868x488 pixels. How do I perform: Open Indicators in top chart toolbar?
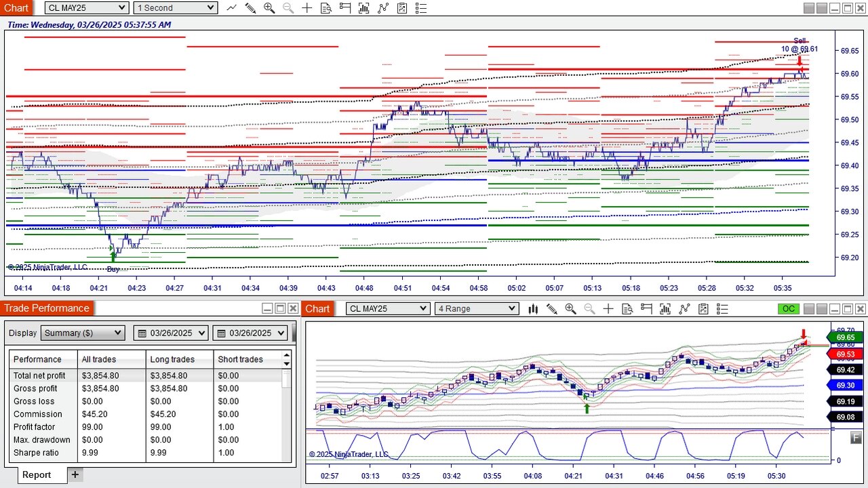coord(383,8)
